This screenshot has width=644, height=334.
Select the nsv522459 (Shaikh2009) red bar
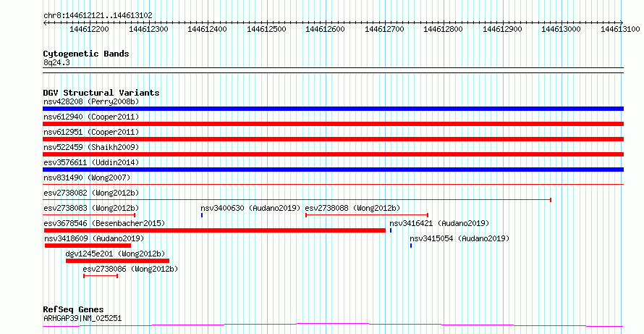pos(333,154)
